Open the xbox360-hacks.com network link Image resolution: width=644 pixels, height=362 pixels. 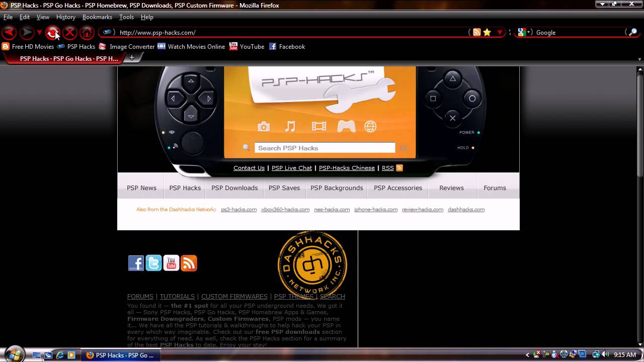(x=285, y=210)
